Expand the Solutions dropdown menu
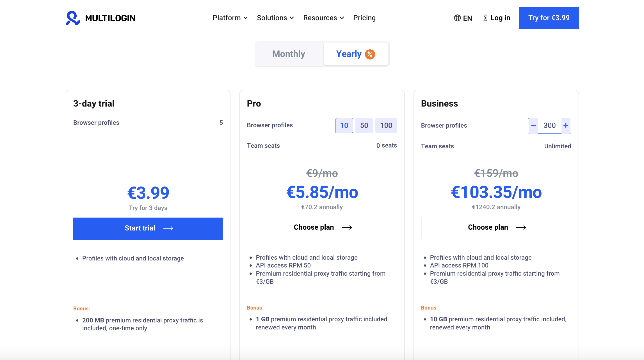This screenshot has height=360, width=644. pyautogui.click(x=275, y=18)
